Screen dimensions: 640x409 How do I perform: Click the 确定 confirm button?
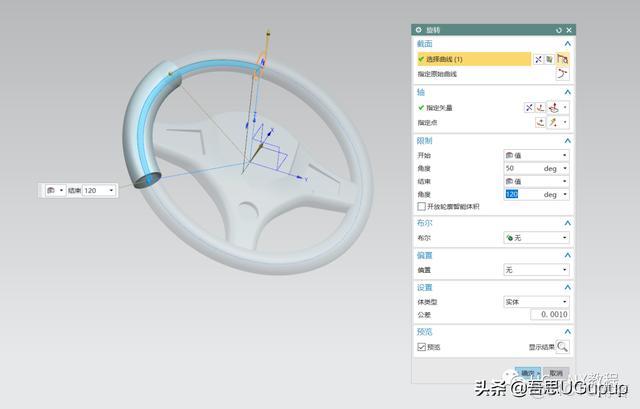click(528, 373)
